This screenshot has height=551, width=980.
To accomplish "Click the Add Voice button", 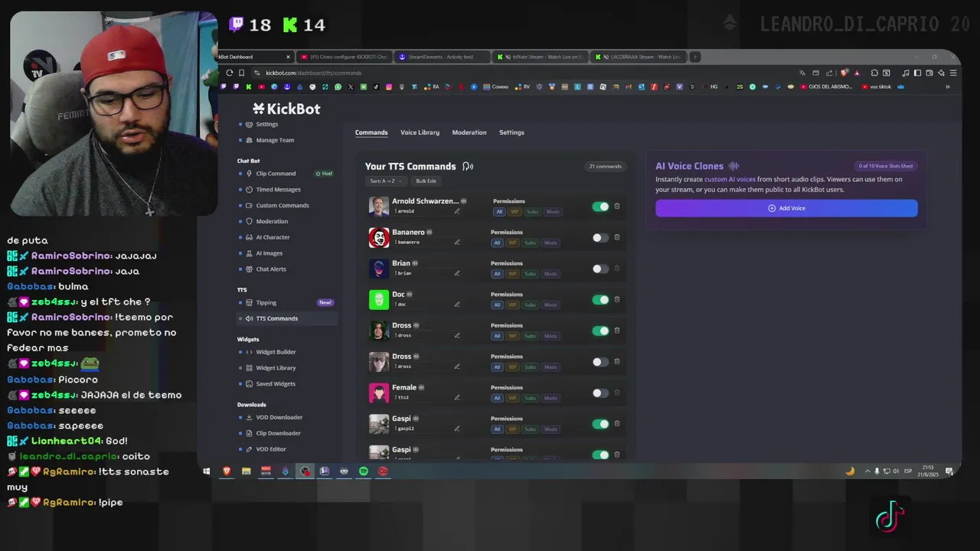I will click(x=786, y=208).
